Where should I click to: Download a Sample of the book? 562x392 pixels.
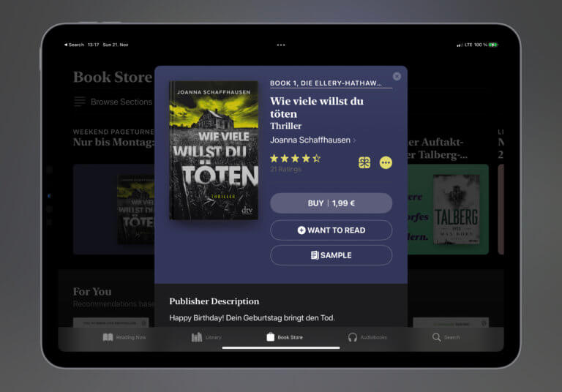(x=331, y=255)
